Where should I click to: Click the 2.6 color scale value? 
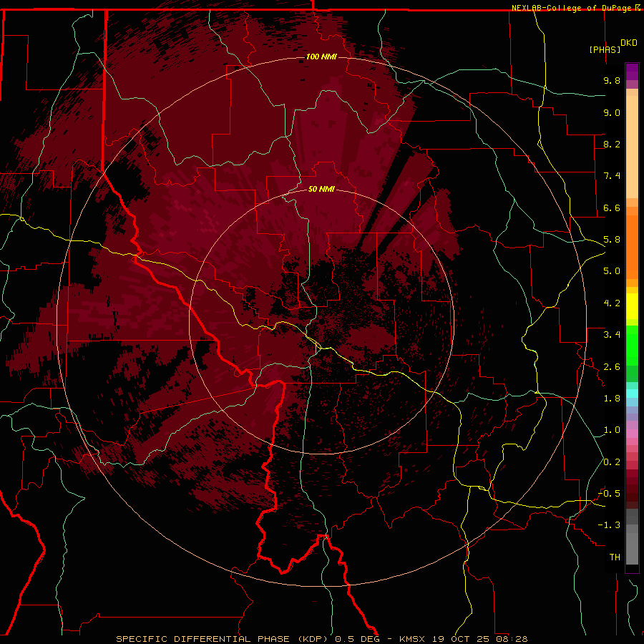pyautogui.click(x=612, y=367)
